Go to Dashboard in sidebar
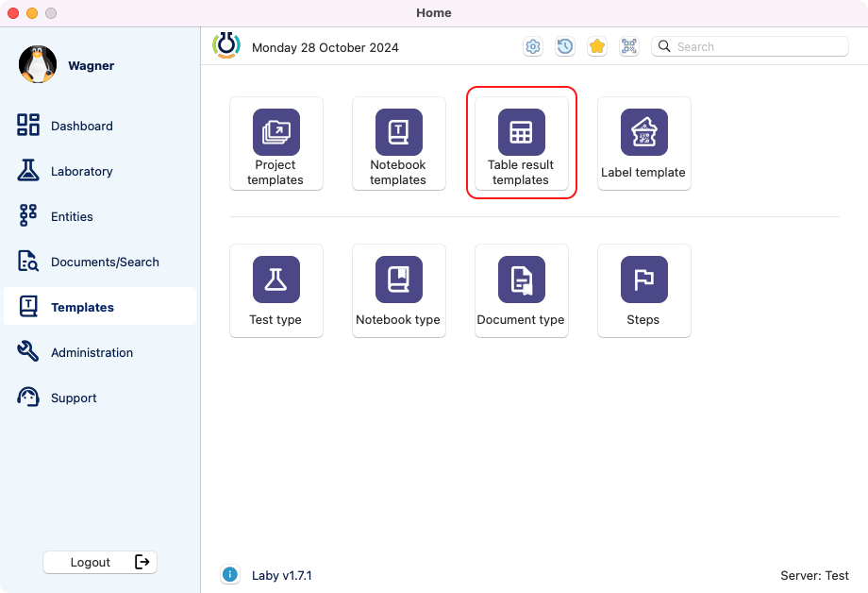 pyautogui.click(x=100, y=126)
